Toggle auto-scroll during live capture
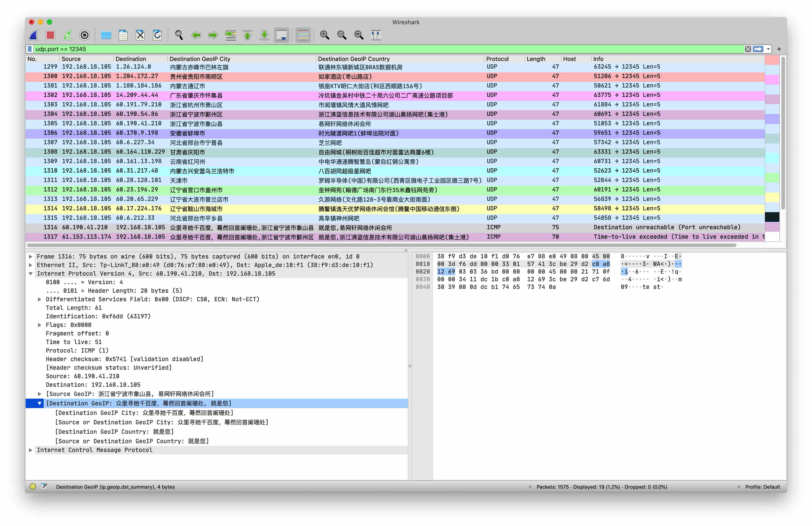The width and height of the screenshot is (812, 526). [x=281, y=35]
